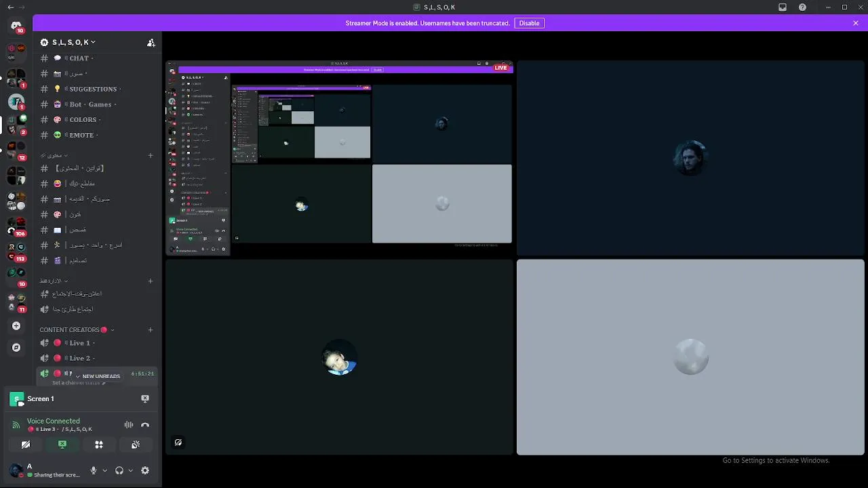
Task: Open noise suppression waveform icon
Action: 129,425
